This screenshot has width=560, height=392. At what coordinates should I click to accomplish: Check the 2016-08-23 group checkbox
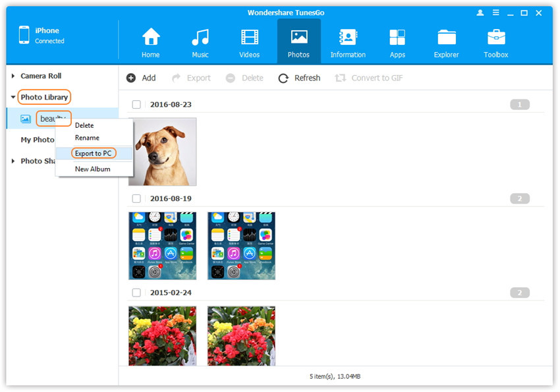[x=136, y=105]
